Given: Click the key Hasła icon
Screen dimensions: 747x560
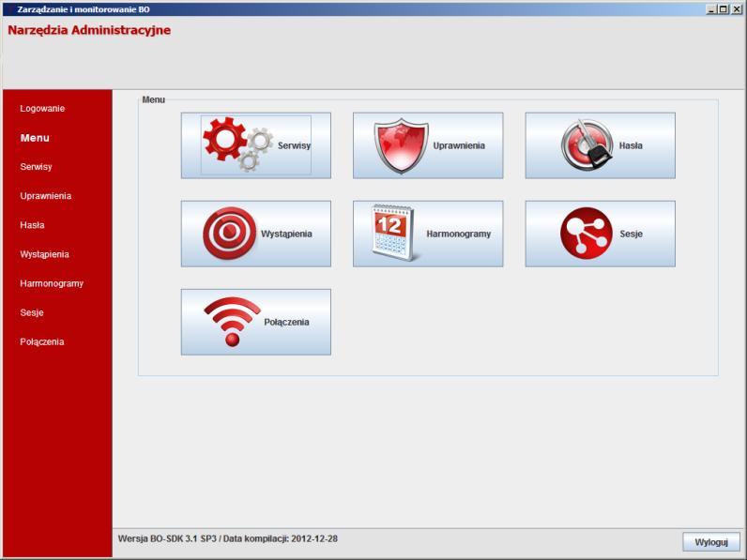Looking at the screenshot, I should [587, 145].
